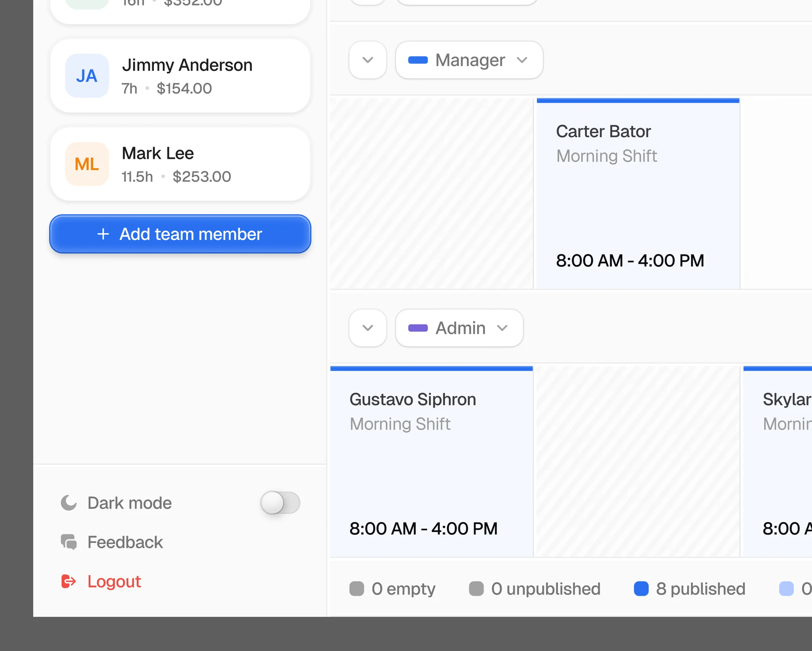
Task: Click the plus icon in Add team member
Action: click(x=103, y=234)
